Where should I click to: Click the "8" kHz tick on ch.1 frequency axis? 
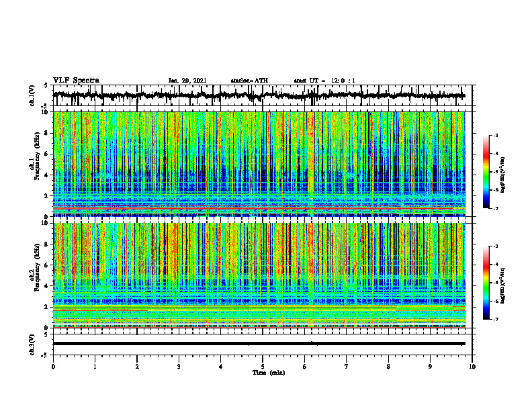click(x=46, y=133)
